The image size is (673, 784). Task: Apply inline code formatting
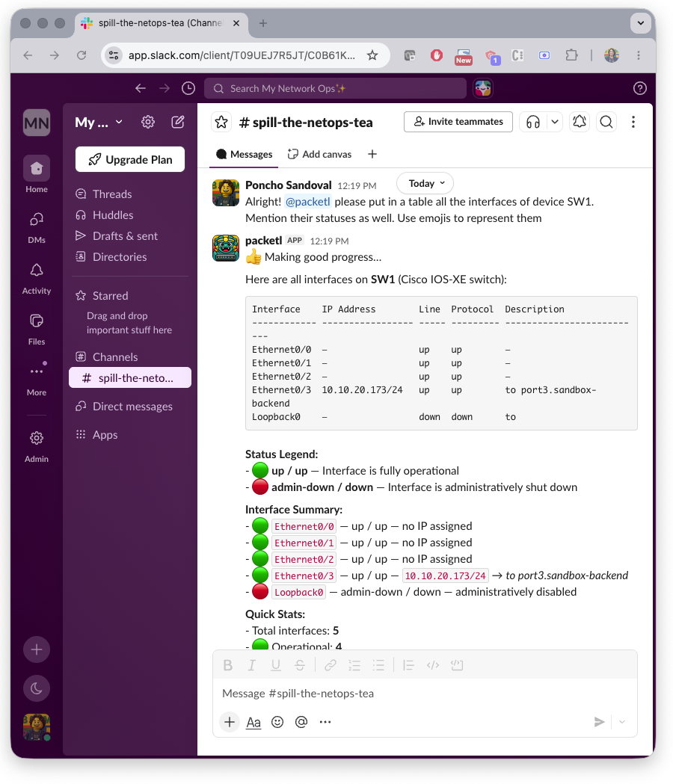click(x=433, y=665)
